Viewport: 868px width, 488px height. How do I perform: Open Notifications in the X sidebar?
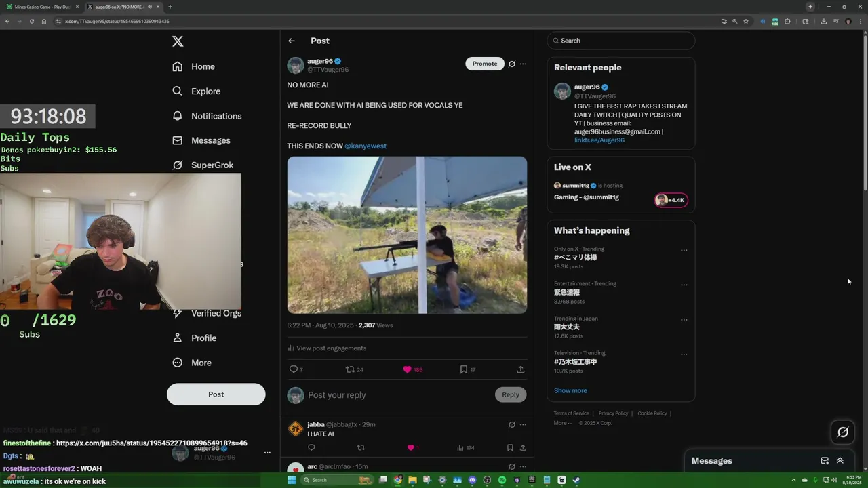pyautogui.click(x=207, y=116)
